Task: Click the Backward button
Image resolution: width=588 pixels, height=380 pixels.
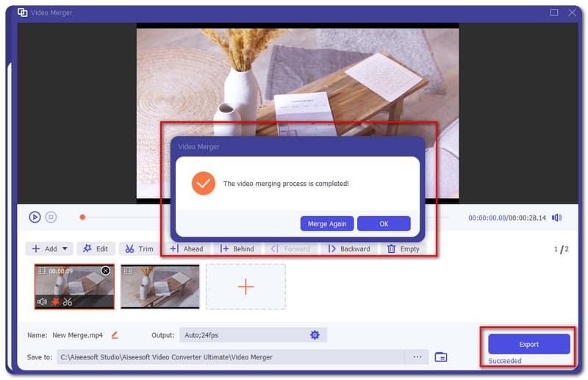Action: point(349,248)
